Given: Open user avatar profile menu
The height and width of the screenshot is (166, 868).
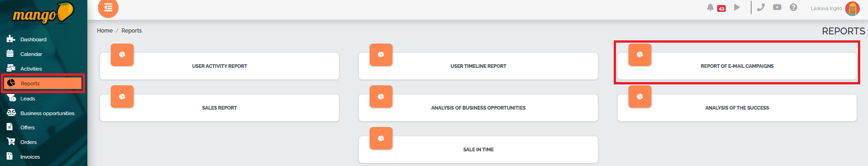Looking at the screenshot, I should 852,8.
